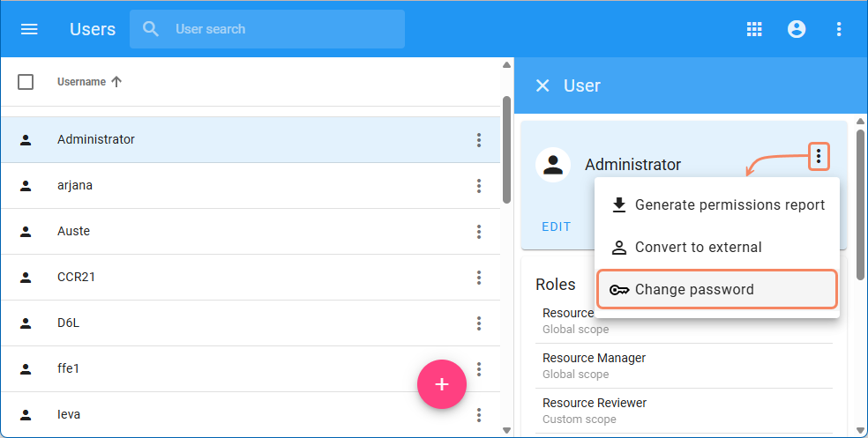Image resolution: width=868 pixels, height=438 pixels.
Task: Click the Administrator avatar in details panel
Action: (x=553, y=165)
